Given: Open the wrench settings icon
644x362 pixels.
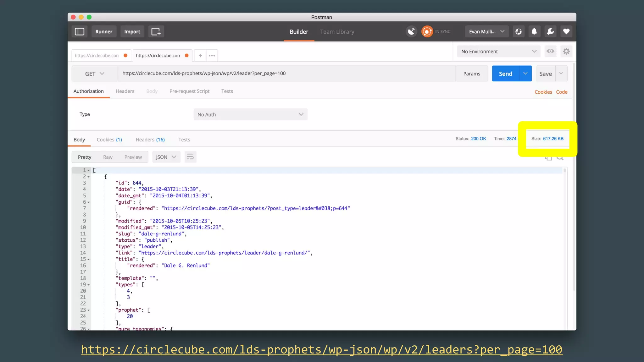Looking at the screenshot, I should pos(550,31).
